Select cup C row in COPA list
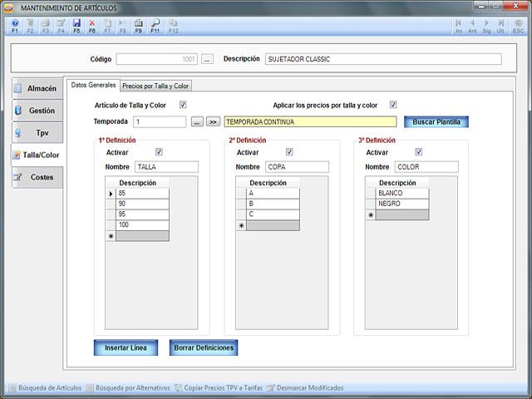 273,214
